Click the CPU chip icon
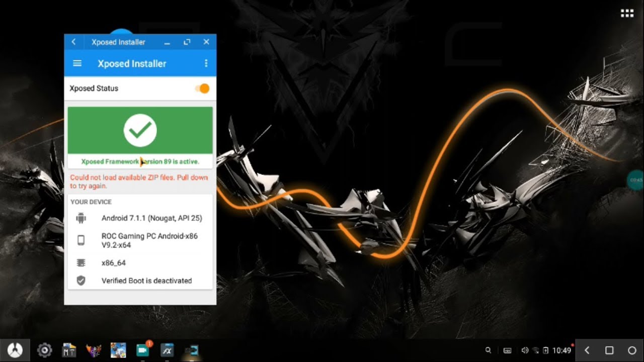Screen dimensions: 644x362 click(80, 263)
